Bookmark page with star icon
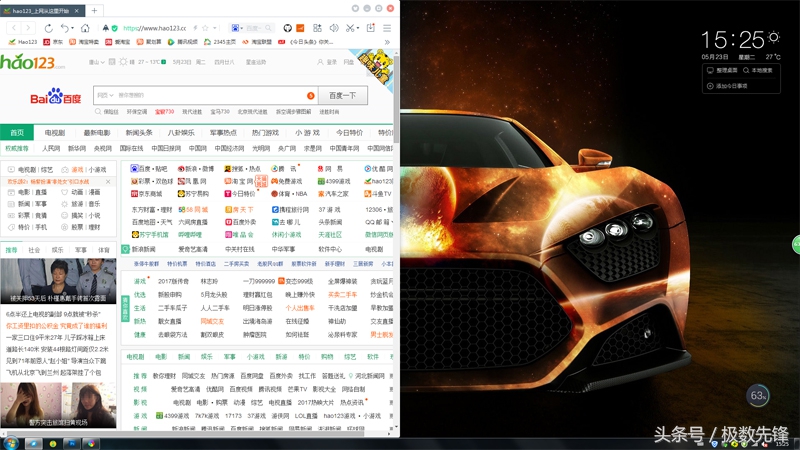 (205, 28)
